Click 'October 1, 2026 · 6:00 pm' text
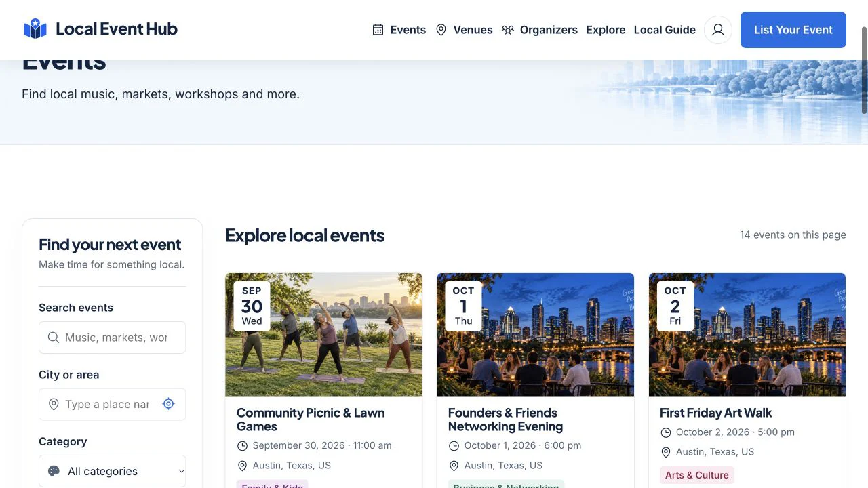Image resolution: width=868 pixels, height=488 pixels. (523, 445)
